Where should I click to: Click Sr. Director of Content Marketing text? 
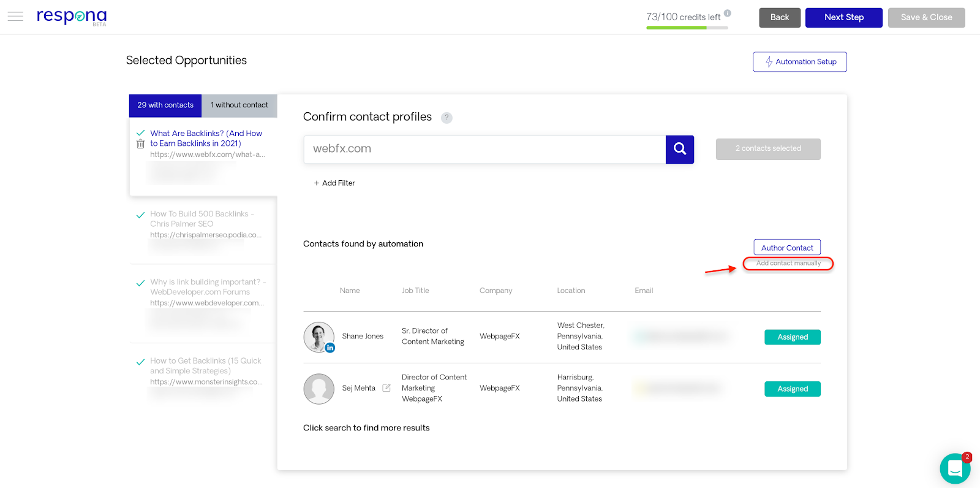433,337
